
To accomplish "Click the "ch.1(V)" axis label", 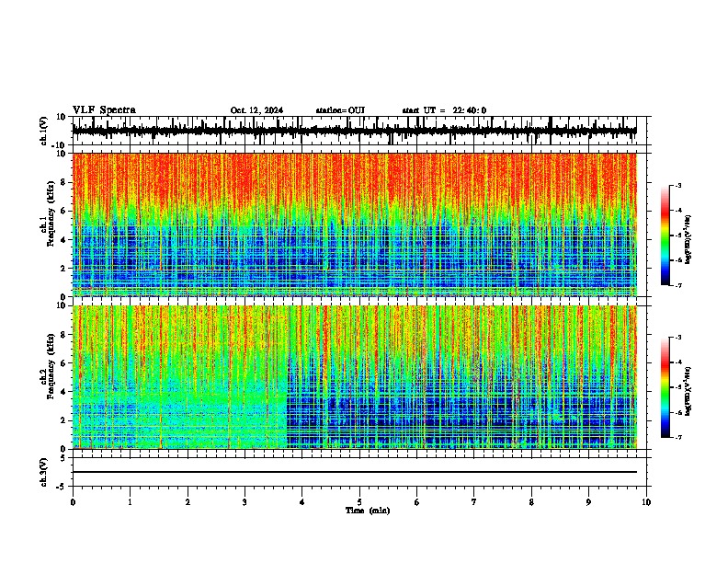I will click(x=44, y=131).
